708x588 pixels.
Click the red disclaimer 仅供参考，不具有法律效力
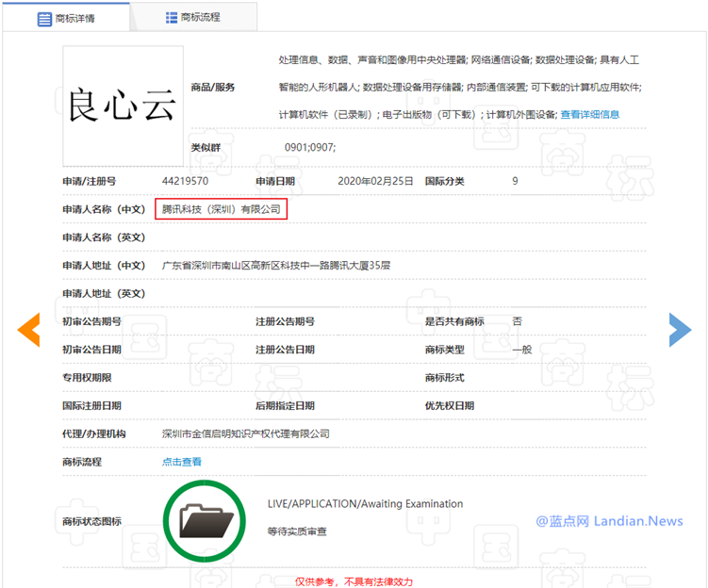click(354, 581)
